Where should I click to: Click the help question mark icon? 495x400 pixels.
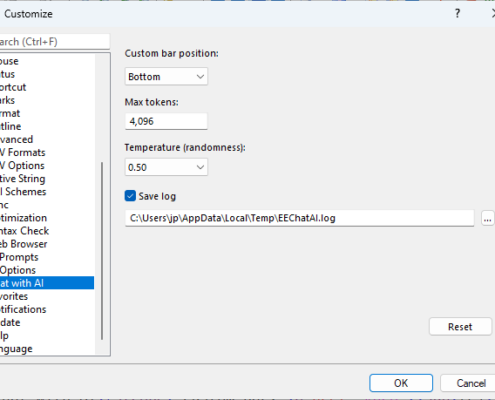point(457,14)
